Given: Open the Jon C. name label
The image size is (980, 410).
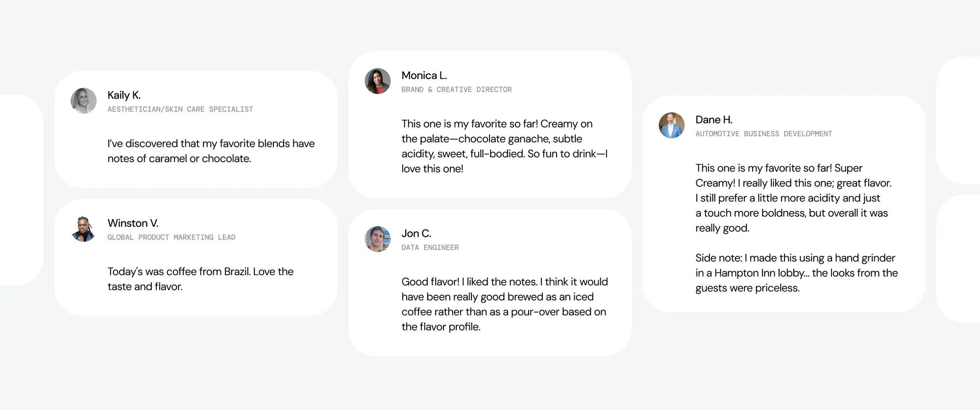Looking at the screenshot, I should click(416, 233).
